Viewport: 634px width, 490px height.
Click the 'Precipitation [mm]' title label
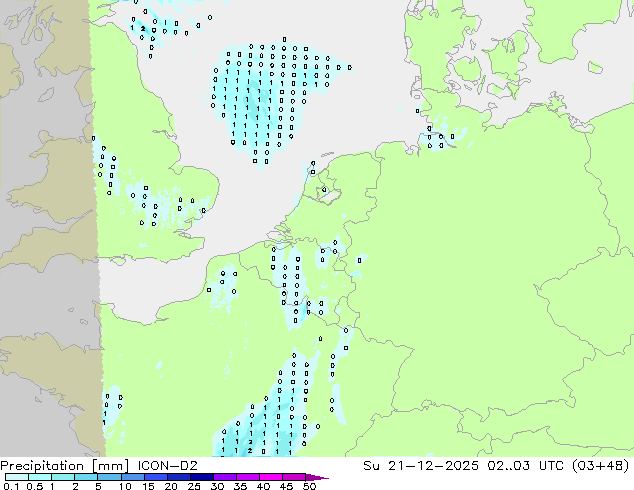coord(65,466)
